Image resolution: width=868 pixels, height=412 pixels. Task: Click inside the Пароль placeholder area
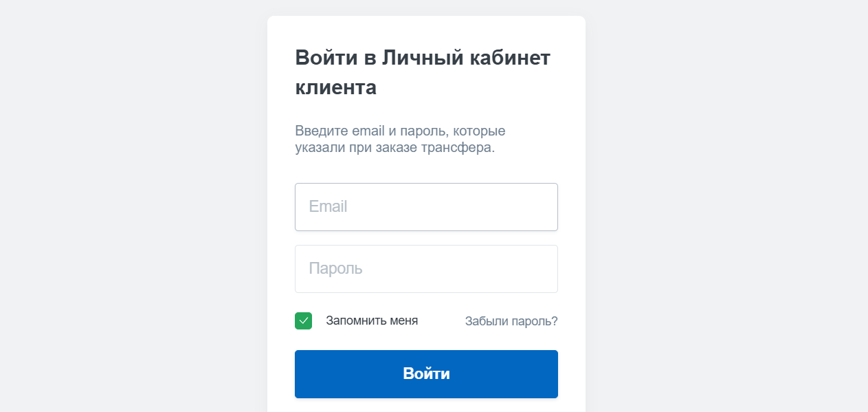426,268
